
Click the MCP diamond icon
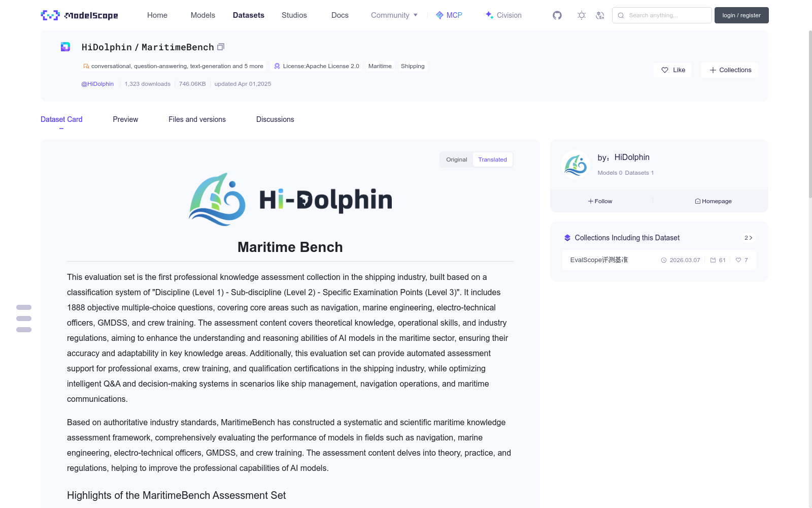point(439,15)
